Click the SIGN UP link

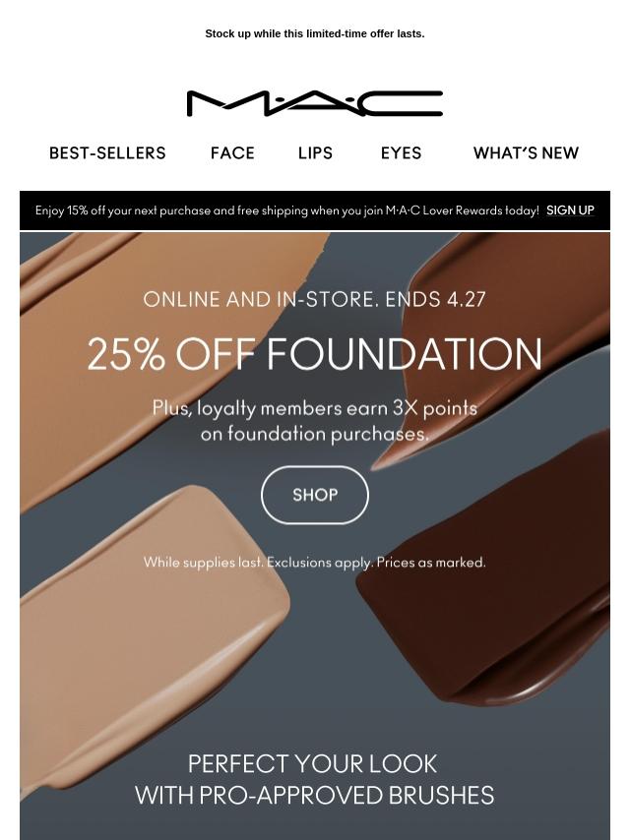(x=570, y=210)
